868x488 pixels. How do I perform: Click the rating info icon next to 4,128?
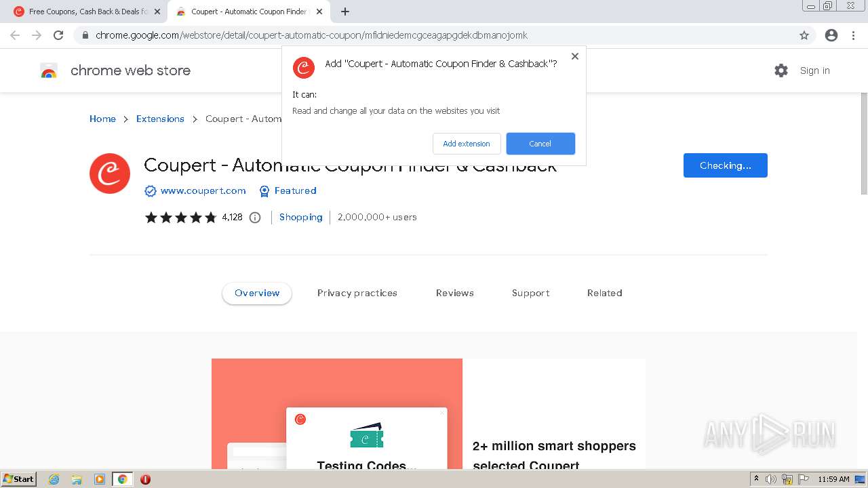click(x=255, y=218)
